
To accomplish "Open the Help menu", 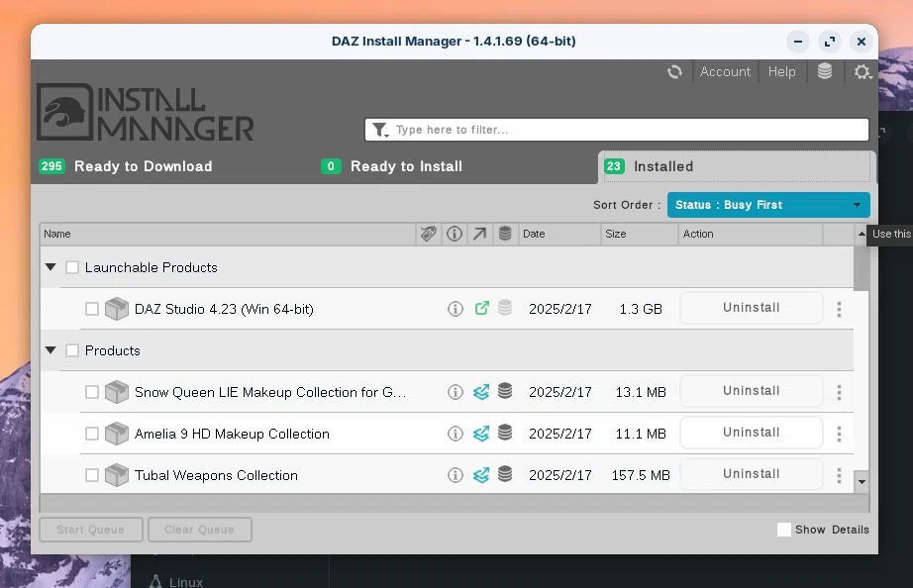I will click(781, 71).
